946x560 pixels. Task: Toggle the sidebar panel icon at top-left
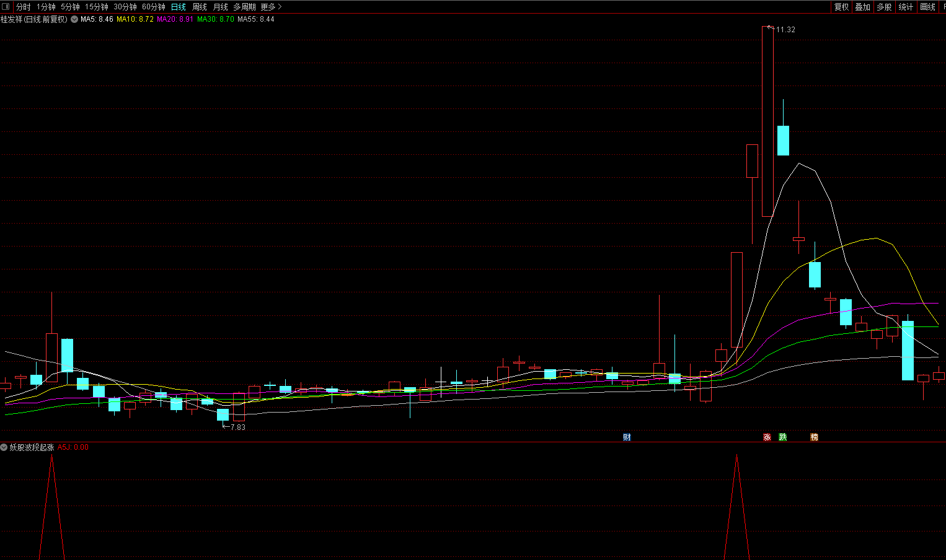pyautogui.click(x=6, y=7)
